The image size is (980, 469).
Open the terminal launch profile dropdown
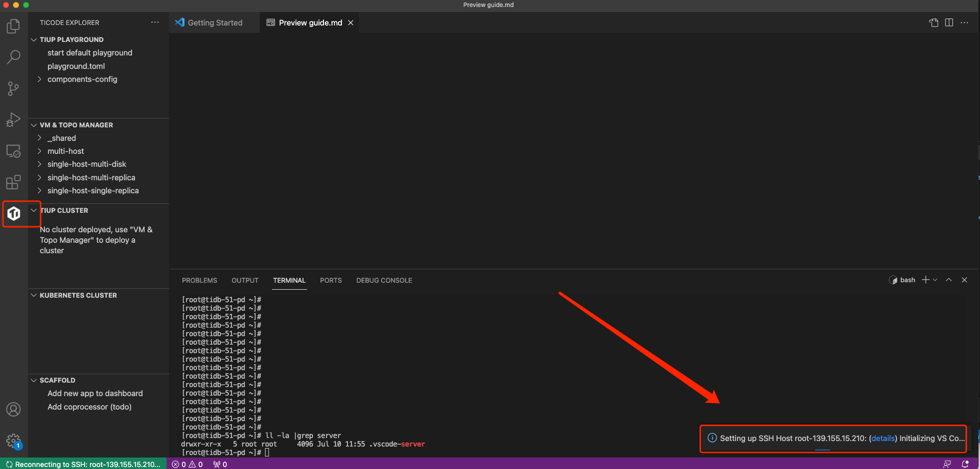tap(935, 280)
